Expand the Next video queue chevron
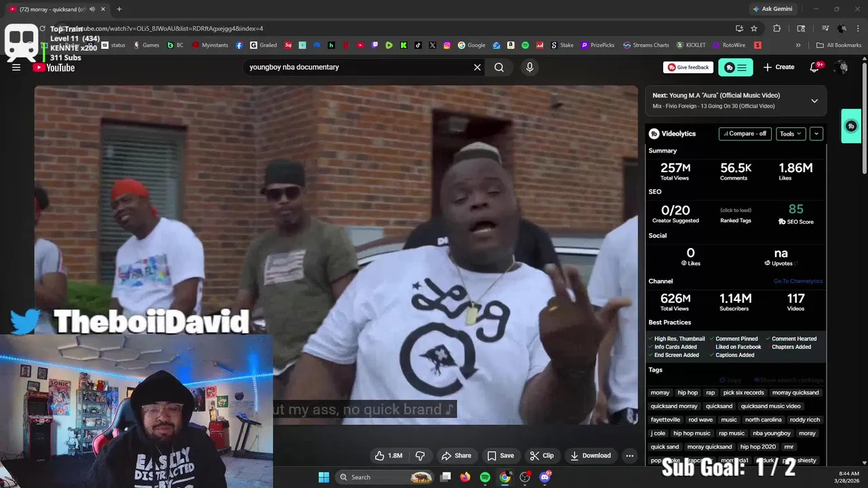Image resolution: width=868 pixels, height=488 pixels. pyautogui.click(x=814, y=101)
